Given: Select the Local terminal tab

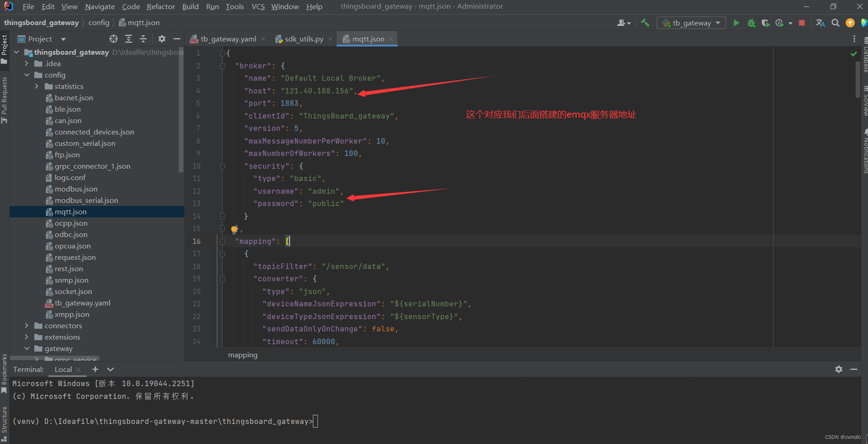Looking at the screenshot, I should [63, 370].
